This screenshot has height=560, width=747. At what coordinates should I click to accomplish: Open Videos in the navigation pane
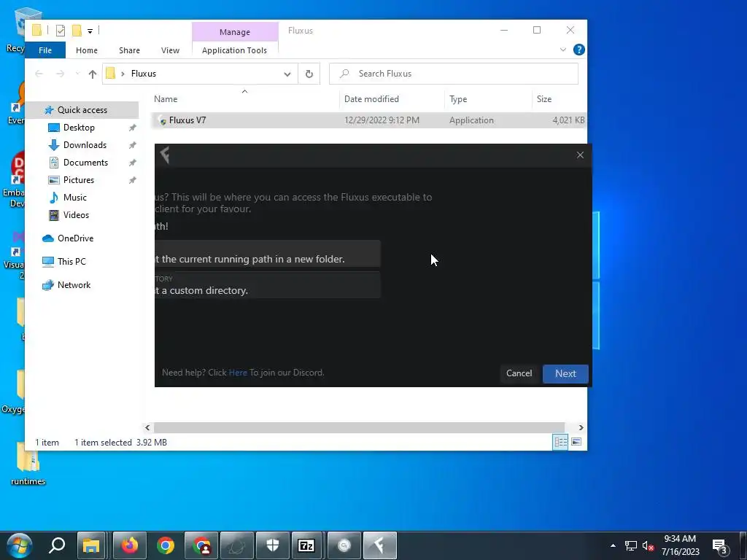[x=76, y=215]
